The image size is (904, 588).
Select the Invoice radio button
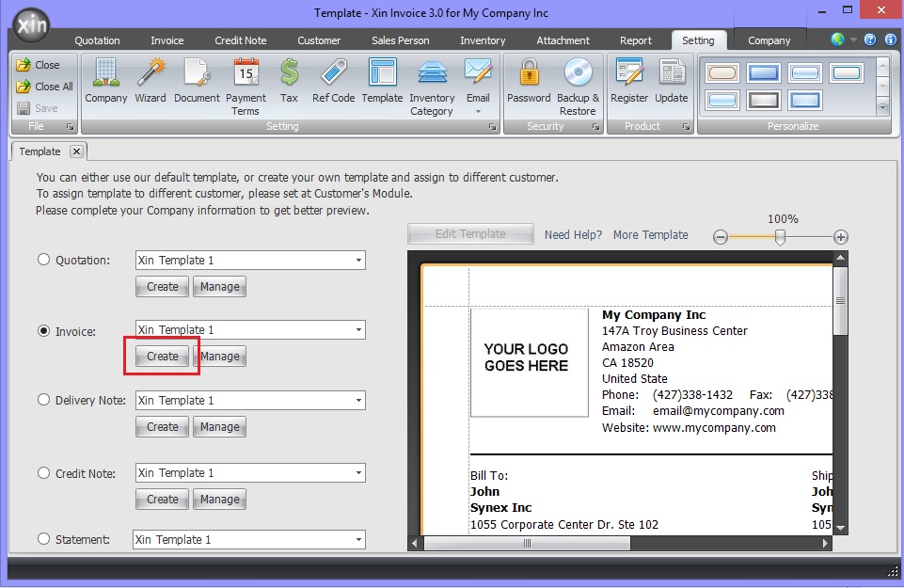(44, 331)
